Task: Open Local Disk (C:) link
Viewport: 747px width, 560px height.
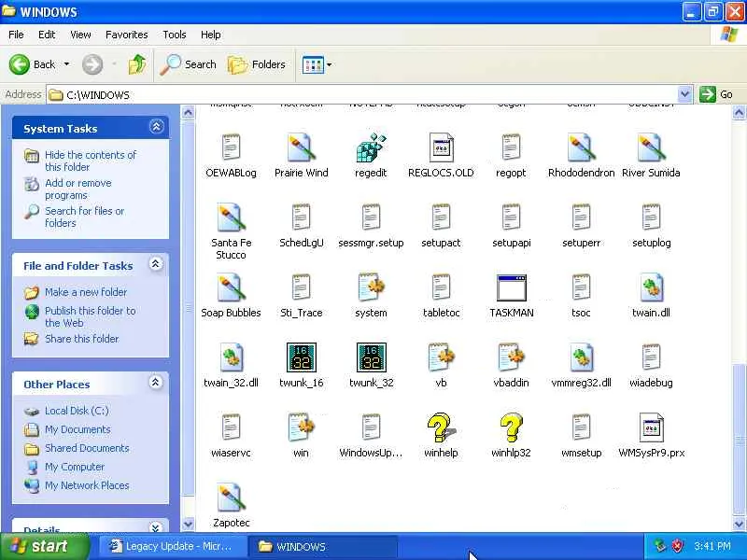Action: (77, 411)
